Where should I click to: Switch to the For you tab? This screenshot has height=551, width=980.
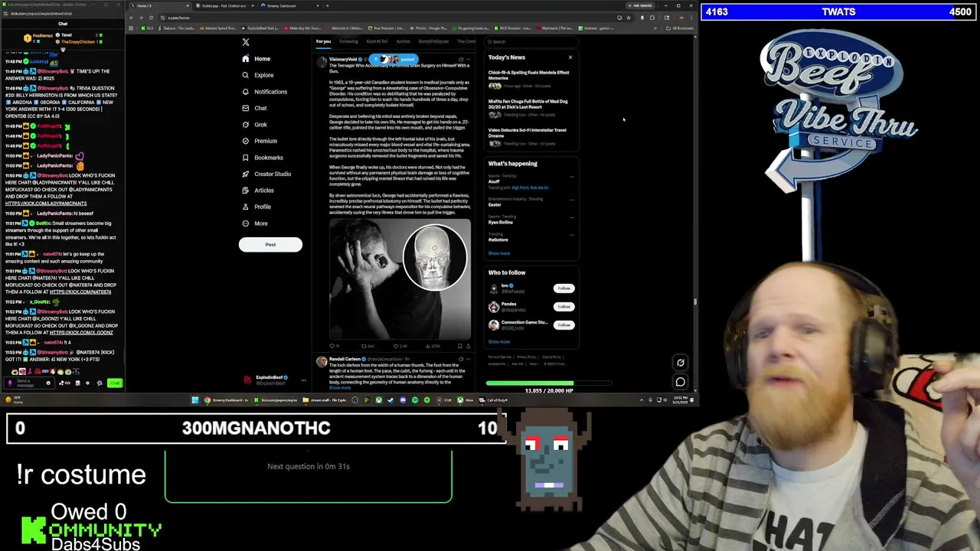pos(323,41)
